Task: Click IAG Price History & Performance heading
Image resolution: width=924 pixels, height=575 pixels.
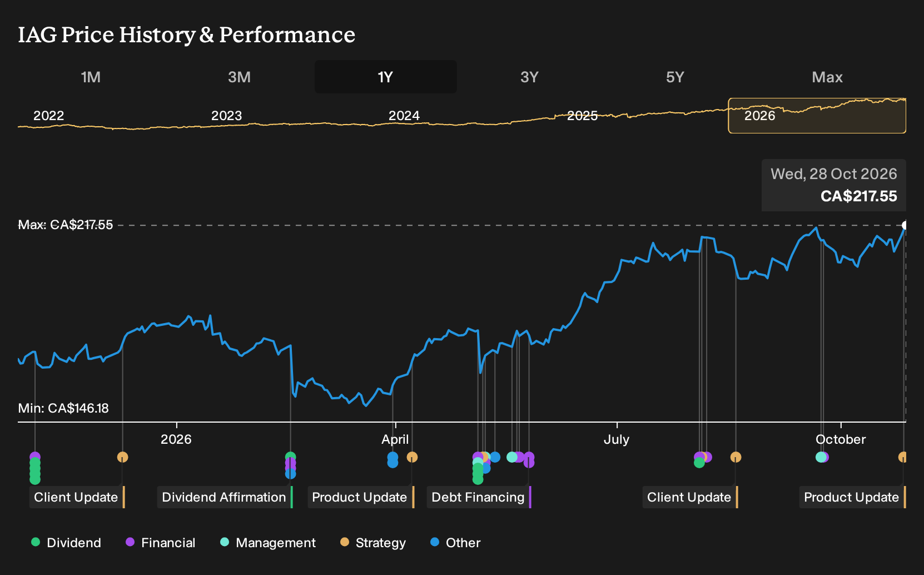Action: pos(187,34)
